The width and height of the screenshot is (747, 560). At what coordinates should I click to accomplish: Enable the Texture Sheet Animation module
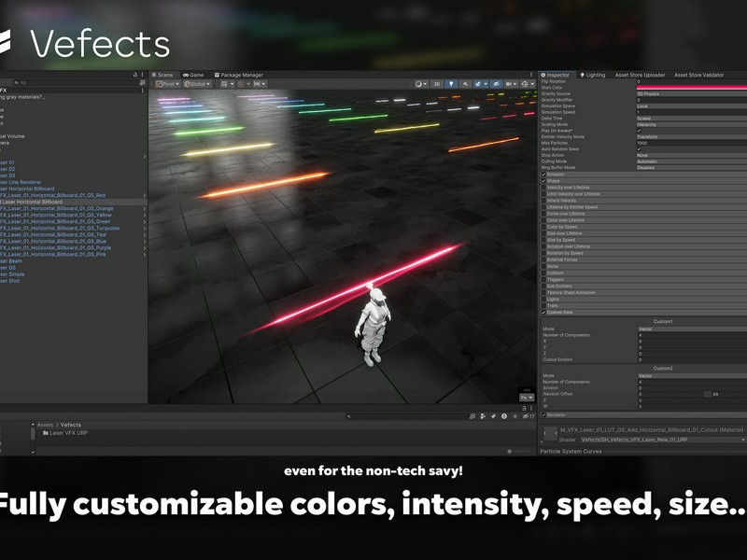click(543, 292)
